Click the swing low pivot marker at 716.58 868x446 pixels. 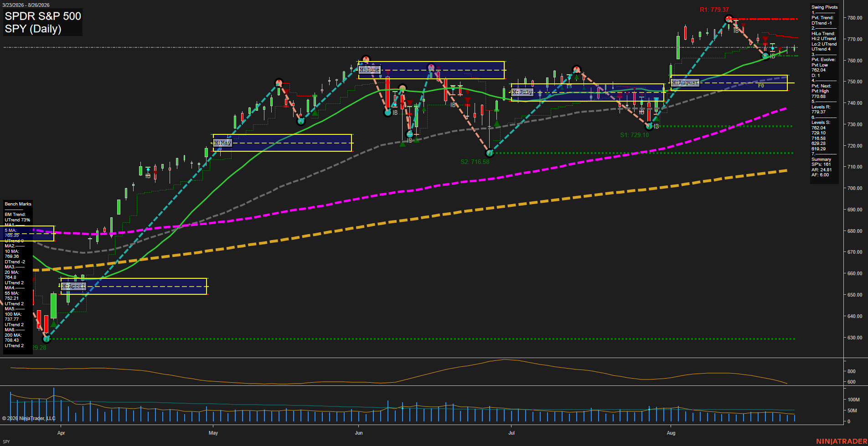pos(490,153)
